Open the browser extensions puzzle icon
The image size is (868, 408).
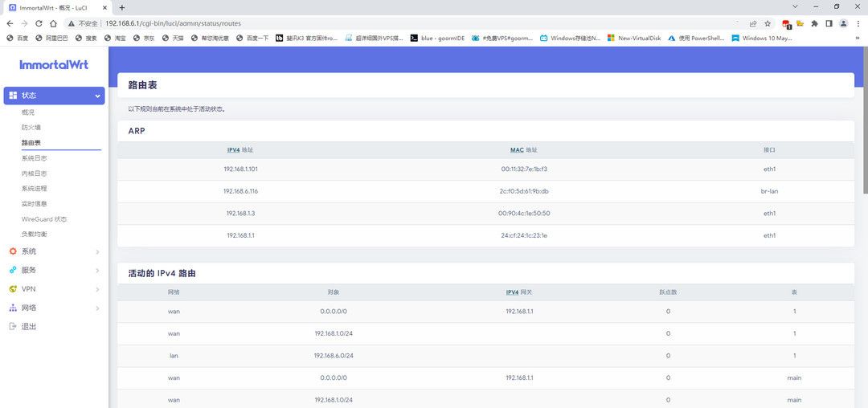814,23
